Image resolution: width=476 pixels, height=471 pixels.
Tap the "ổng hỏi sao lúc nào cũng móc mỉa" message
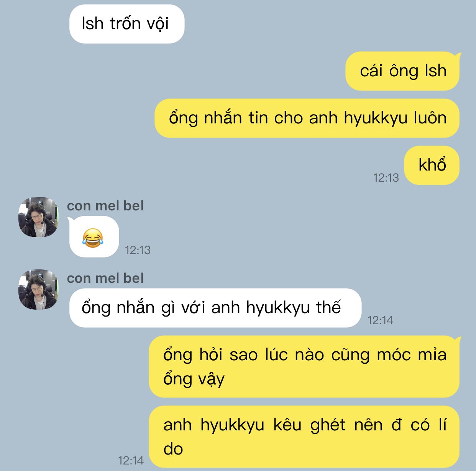(304, 366)
